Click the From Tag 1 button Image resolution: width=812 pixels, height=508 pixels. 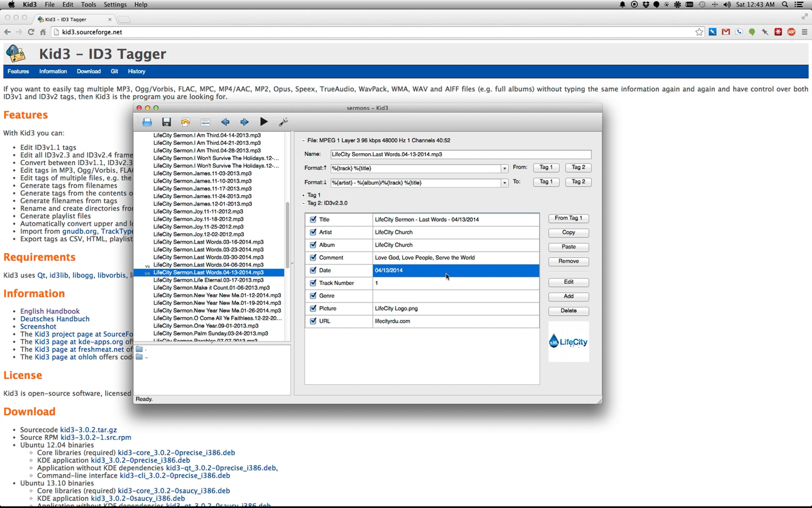pos(568,218)
